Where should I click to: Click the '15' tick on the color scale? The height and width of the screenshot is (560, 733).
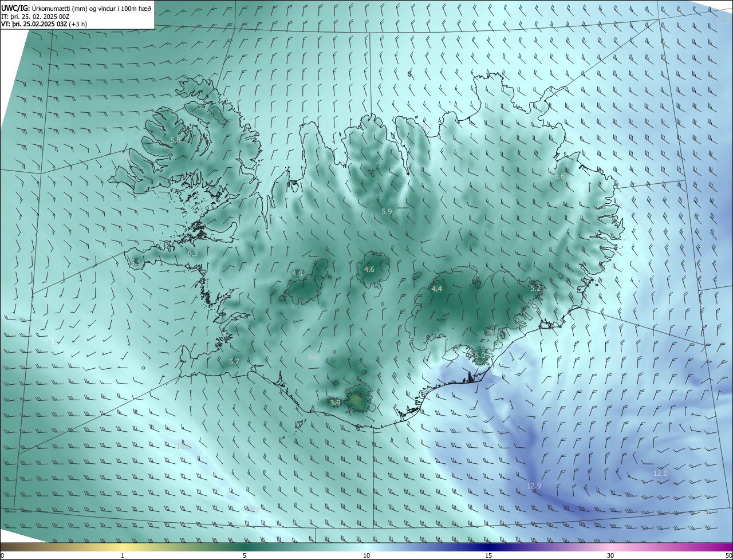tap(488, 555)
